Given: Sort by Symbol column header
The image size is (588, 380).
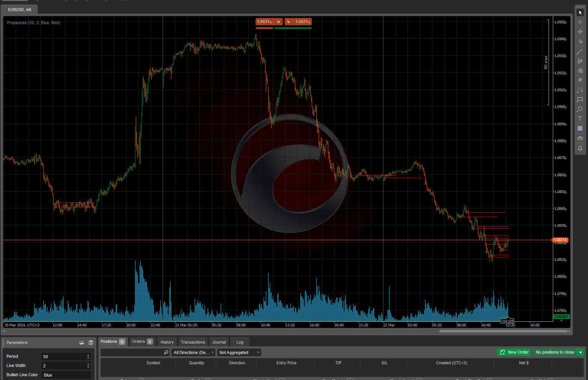Looking at the screenshot, I should pos(153,363).
